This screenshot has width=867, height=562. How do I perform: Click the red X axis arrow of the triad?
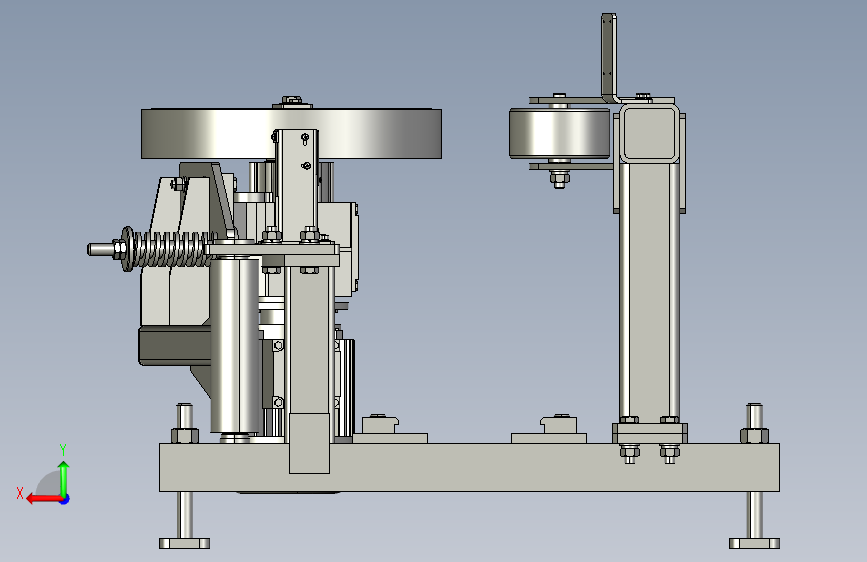click(x=44, y=499)
